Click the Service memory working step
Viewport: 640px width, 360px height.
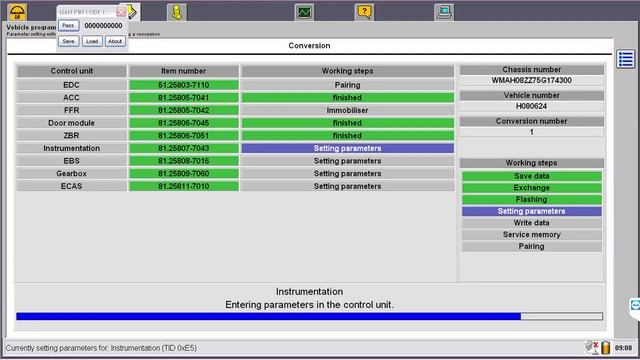[x=531, y=235]
